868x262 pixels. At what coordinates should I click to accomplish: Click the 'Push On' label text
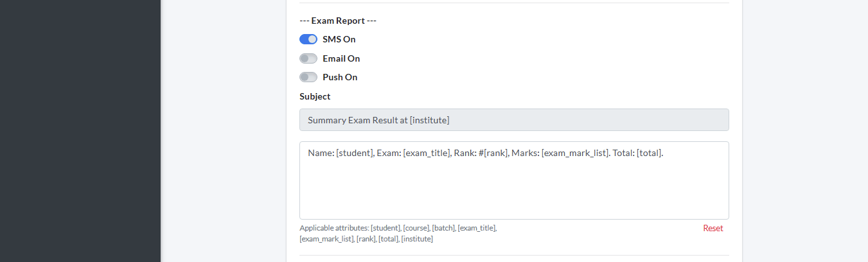point(340,77)
